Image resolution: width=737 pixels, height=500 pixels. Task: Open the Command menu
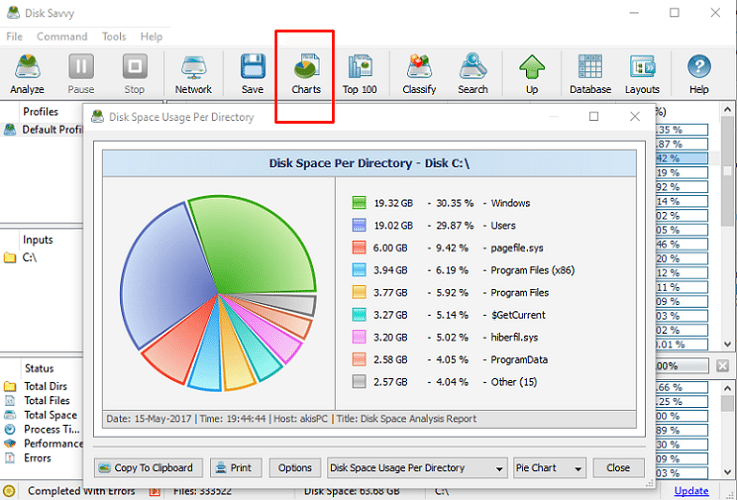pos(62,37)
